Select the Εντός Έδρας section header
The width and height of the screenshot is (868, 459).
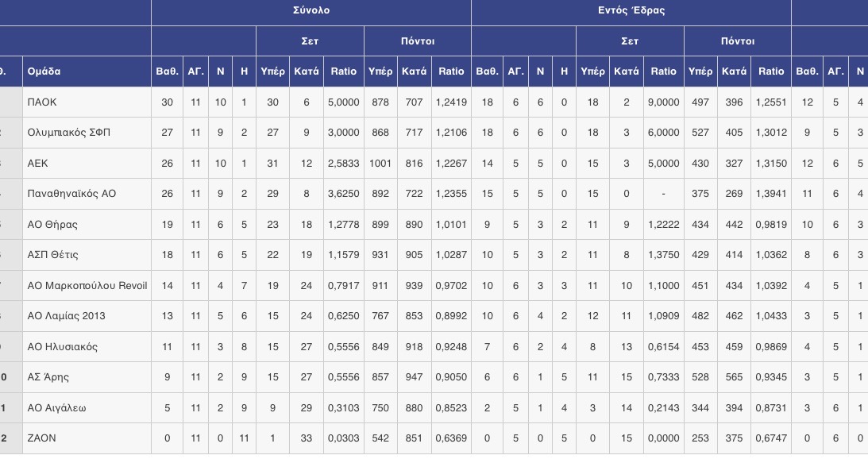click(x=631, y=10)
